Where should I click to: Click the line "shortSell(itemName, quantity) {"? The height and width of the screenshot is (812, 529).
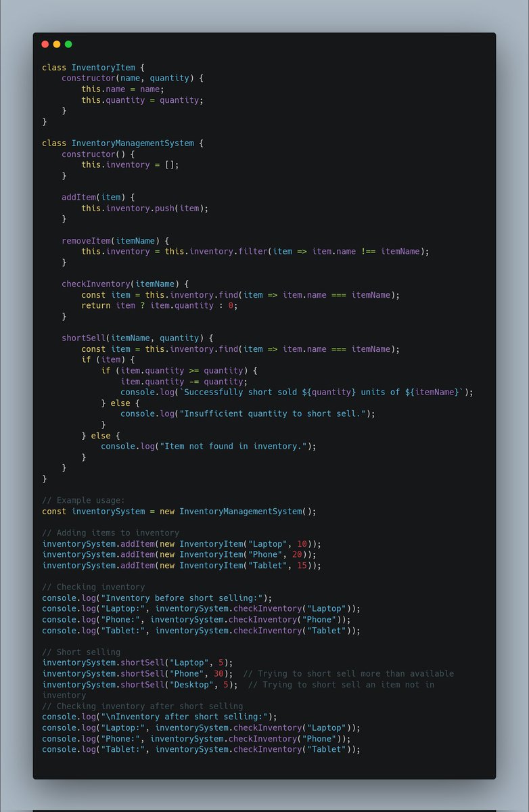coord(137,338)
